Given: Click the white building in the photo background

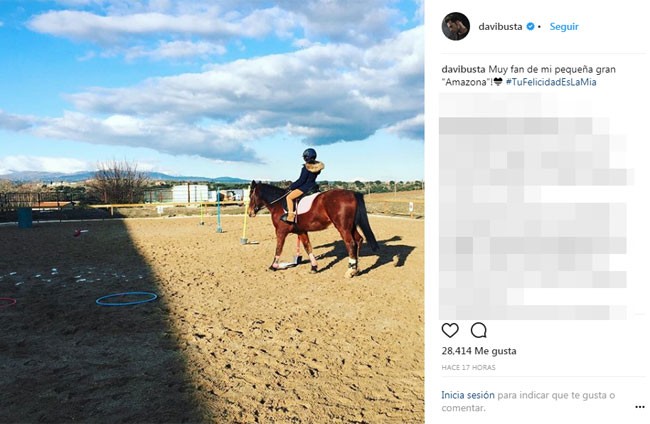Looking at the screenshot, I should pyautogui.click(x=190, y=193).
